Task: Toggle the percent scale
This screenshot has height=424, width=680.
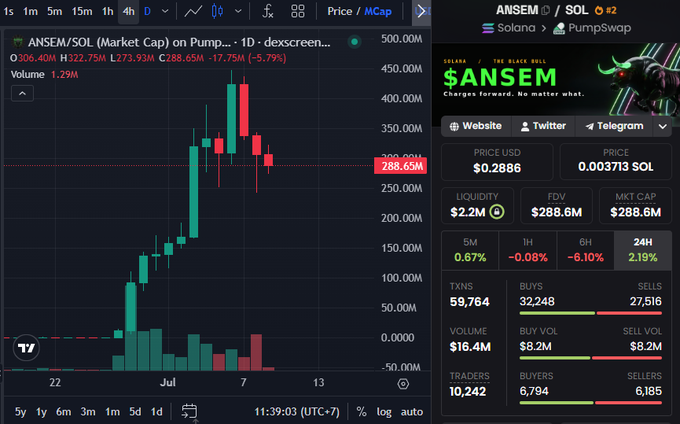Action: click(361, 411)
